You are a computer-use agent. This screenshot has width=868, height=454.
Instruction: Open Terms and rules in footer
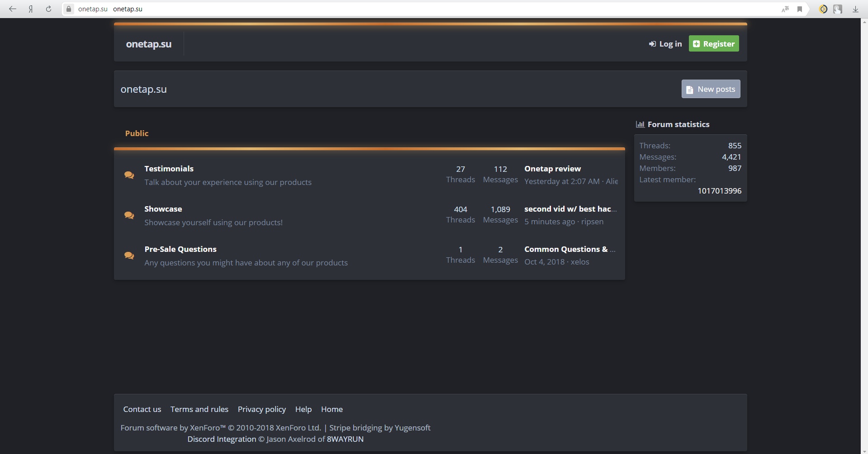199,409
